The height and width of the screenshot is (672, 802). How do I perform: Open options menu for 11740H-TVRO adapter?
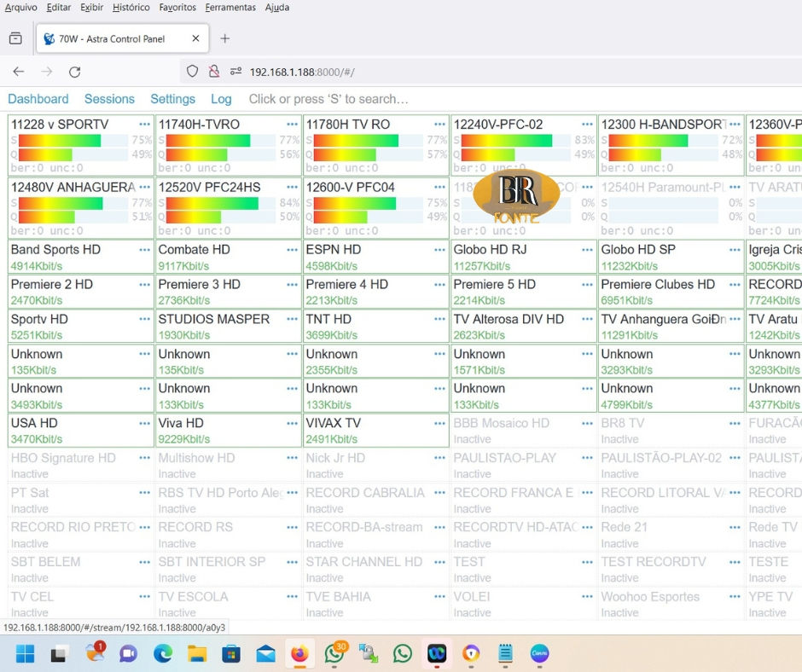(292, 125)
